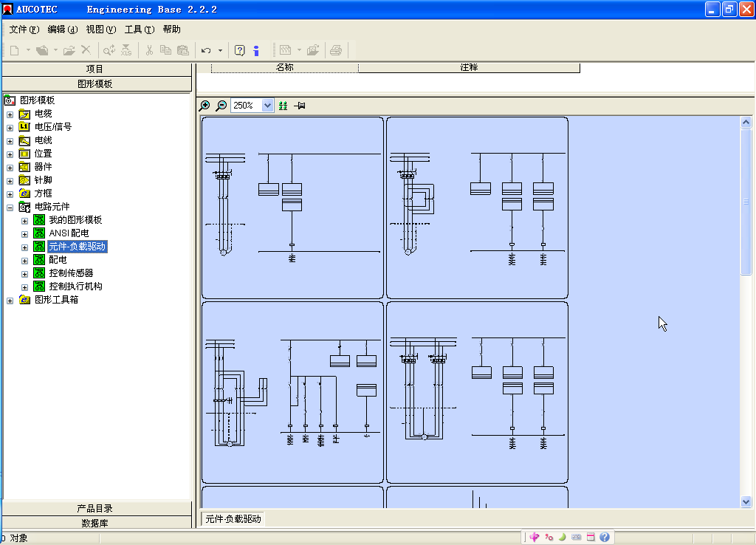The image size is (756, 545).
Task: Open the 编辑 menu
Action: pos(63,30)
